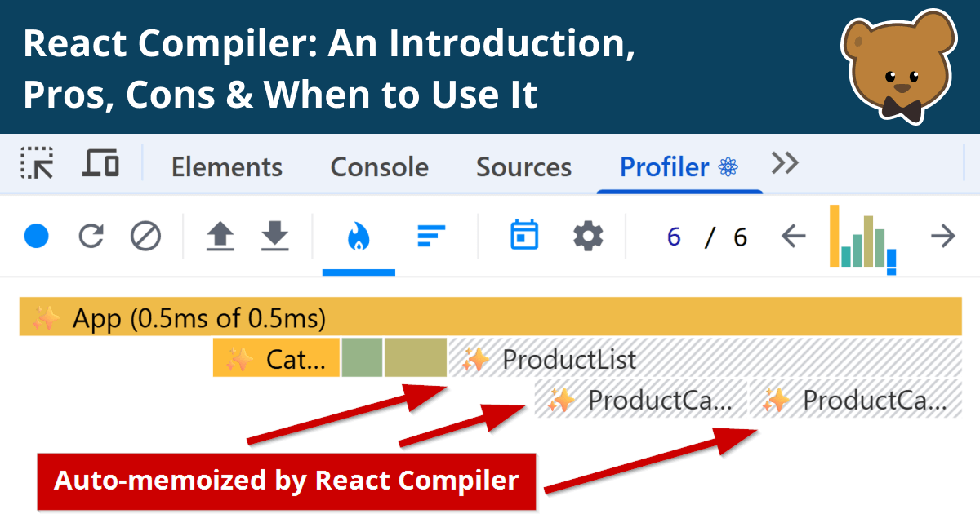The width and height of the screenshot is (980, 514).
Task: Open the Console tab
Action: coord(379,167)
